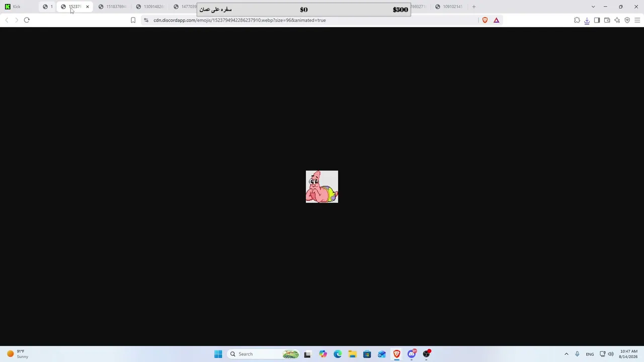Open the browser extensions puzzle icon
This screenshot has height=362, width=644.
(577, 20)
